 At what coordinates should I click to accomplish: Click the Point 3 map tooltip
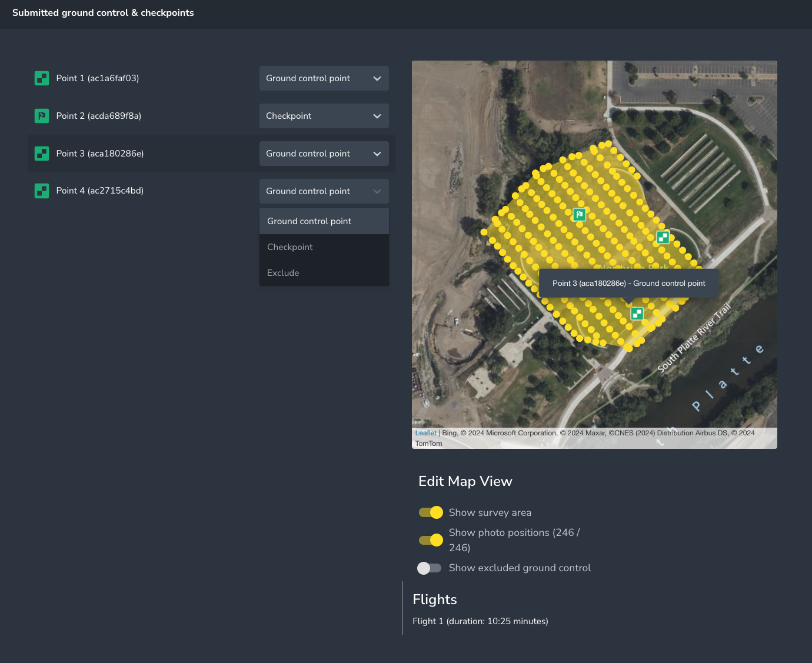tap(628, 284)
